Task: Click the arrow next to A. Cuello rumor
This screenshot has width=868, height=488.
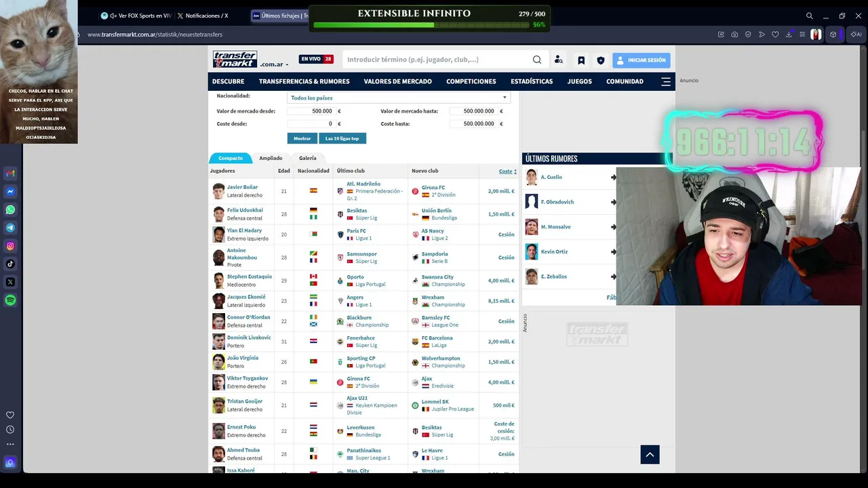Action: coord(613,178)
